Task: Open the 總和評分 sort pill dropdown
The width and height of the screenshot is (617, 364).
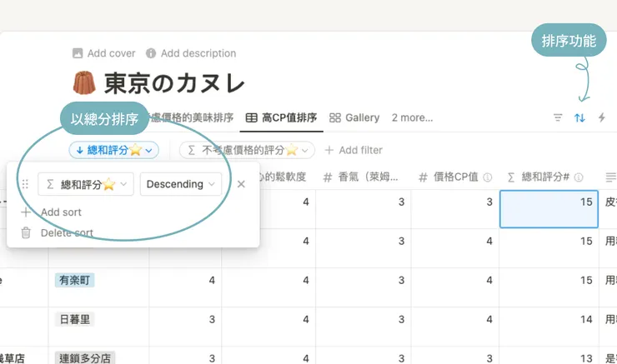Action: 113,150
